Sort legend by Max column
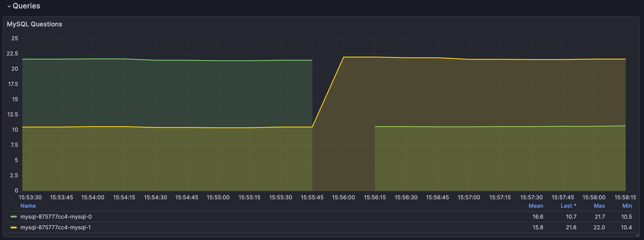644x240 pixels. (x=599, y=206)
